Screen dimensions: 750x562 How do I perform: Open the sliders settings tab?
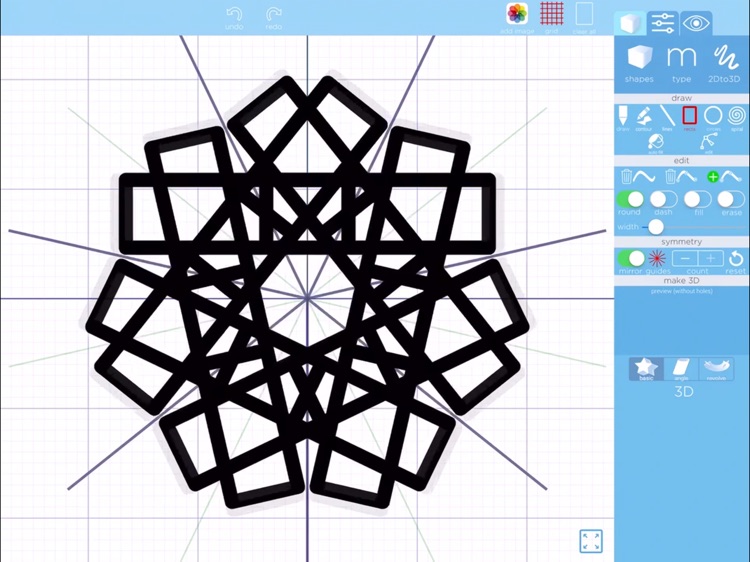pyautogui.click(x=662, y=23)
